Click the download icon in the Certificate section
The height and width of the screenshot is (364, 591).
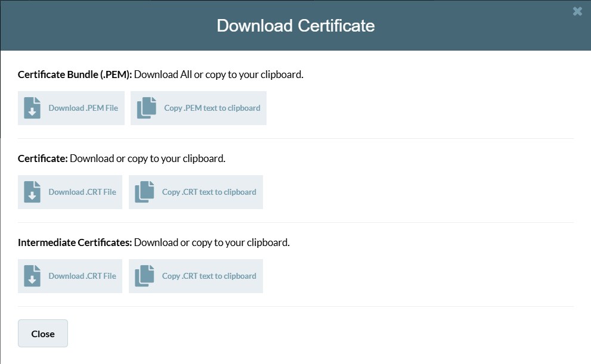pyautogui.click(x=32, y=192)
